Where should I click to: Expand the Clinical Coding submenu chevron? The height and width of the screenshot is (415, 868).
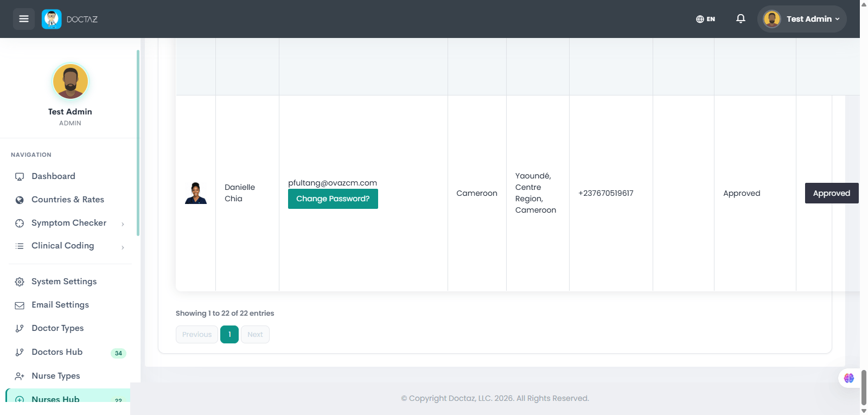[123, 247]
